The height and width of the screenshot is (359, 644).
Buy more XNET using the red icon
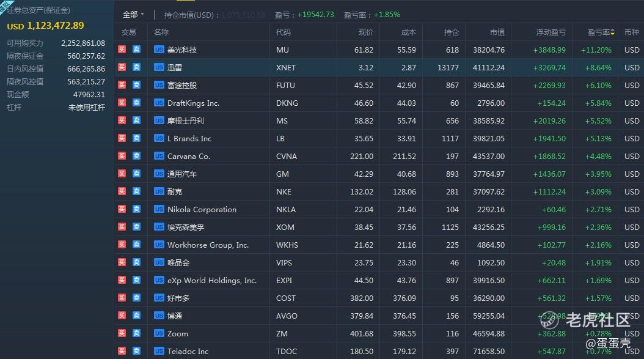coord(122,67)
